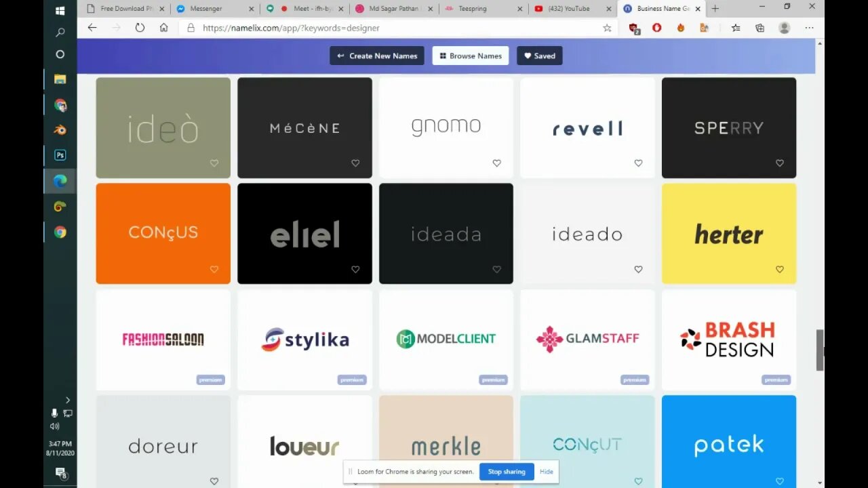Open File Explorer from the taskbar
Image resolution: width=868 pixels, height=488 pixels.
pyautogui.click(x=60, y=79)
